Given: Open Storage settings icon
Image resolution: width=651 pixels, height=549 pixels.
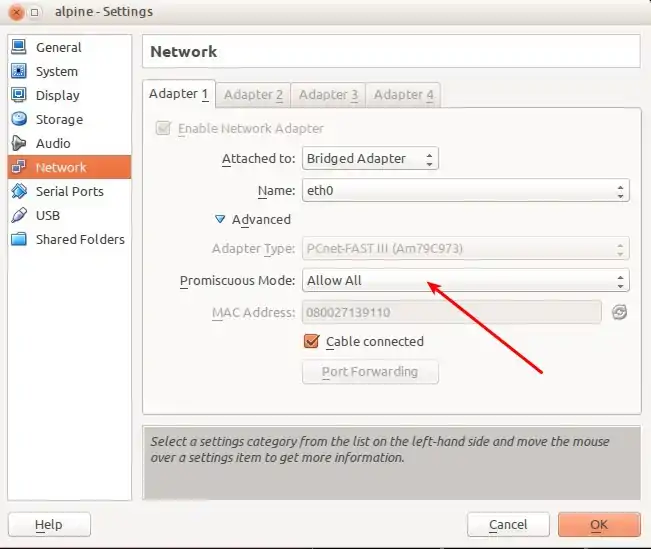Looking at the screenshot, I should click(x=19, y=119).
